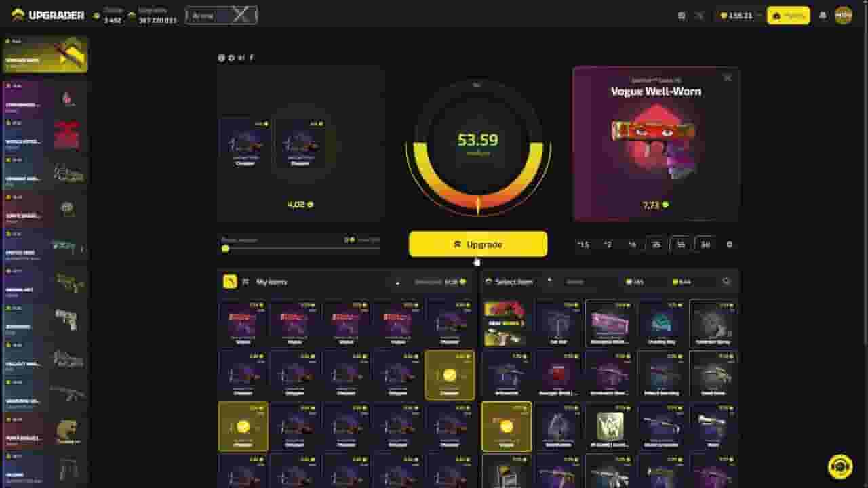Open the round yellow support chat button

coord(840,467)
